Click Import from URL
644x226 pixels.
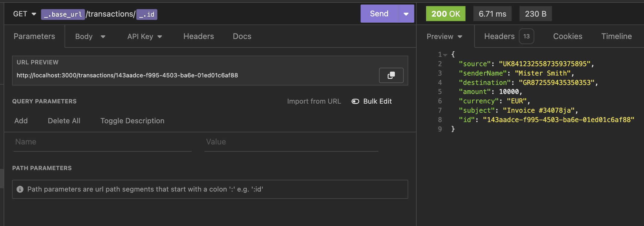point(314,102)
